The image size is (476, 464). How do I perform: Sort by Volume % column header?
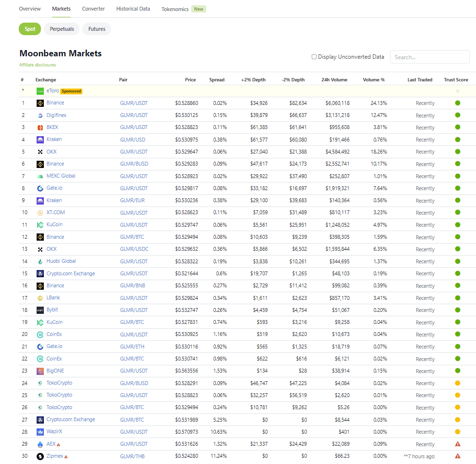click(374, 80)
